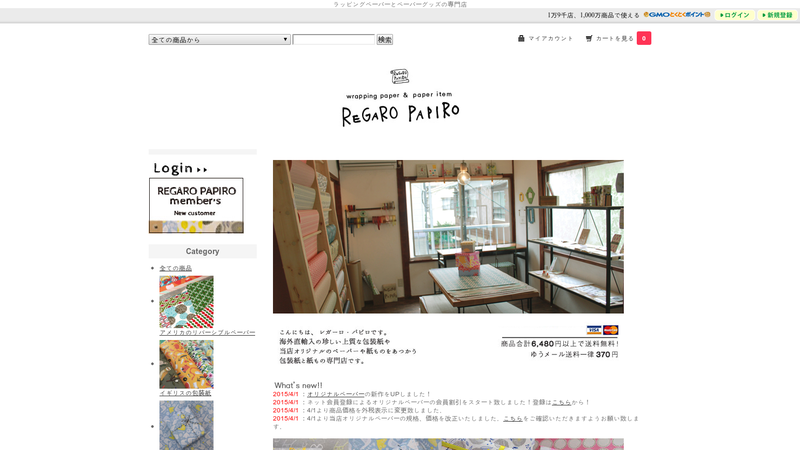Click the shopping cart icon

click(589, 38)
